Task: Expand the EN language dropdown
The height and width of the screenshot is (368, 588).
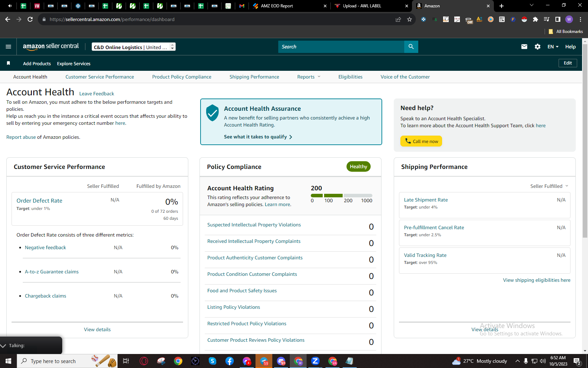Action: 553,47
